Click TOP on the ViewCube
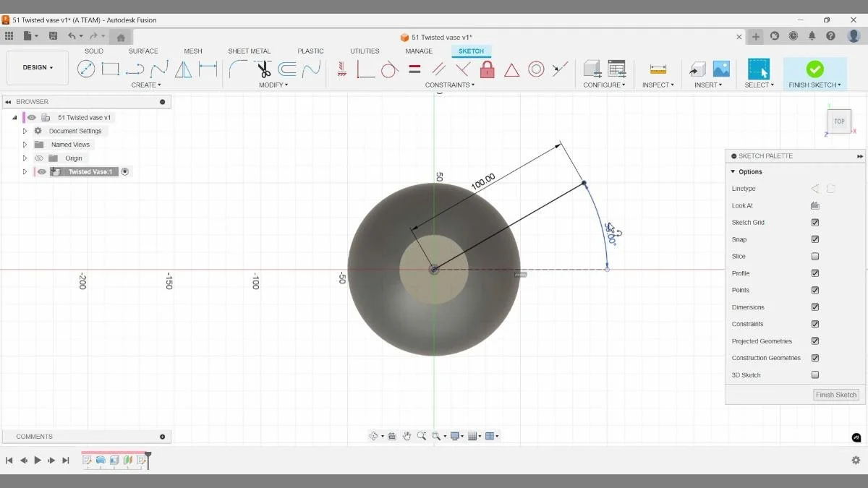 pos(838,121)
